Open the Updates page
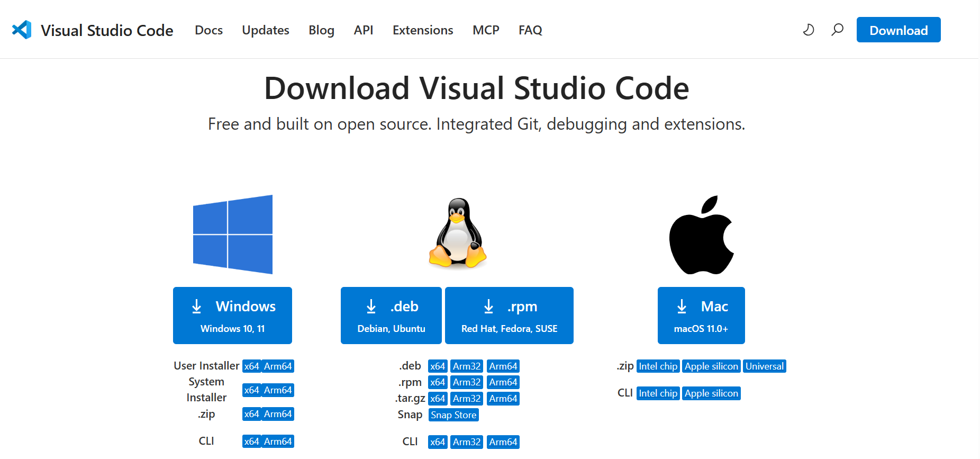 coord(266,30)
